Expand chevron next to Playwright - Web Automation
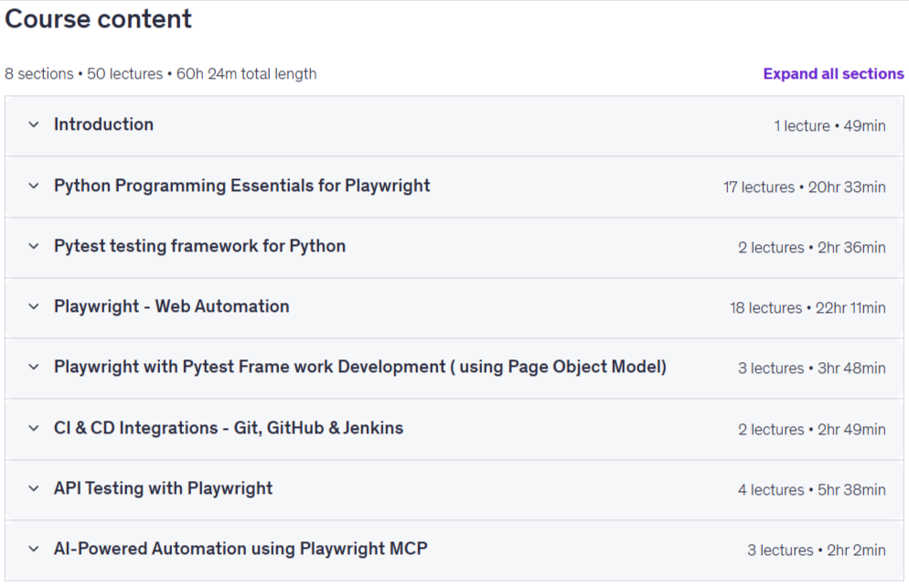 (34, 306)
